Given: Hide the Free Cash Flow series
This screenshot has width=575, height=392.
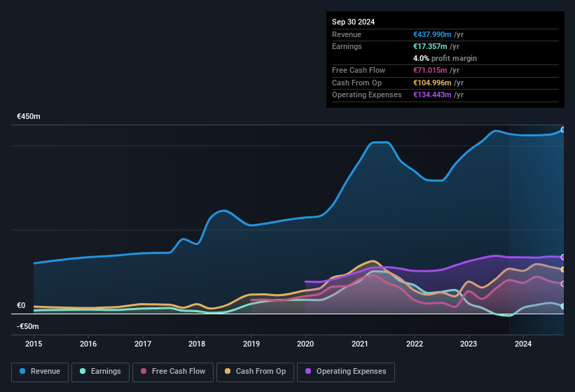Looking at the screenshot, I should [174, 372].
